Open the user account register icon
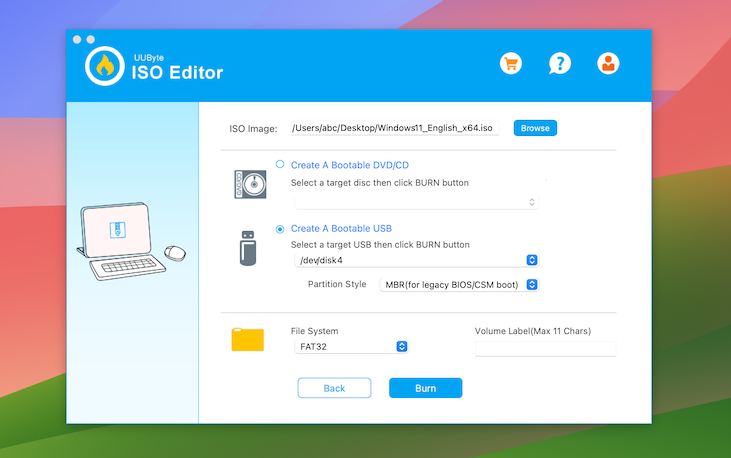The width and height of the screenshot is (731, 458). (x=608, y=63)
